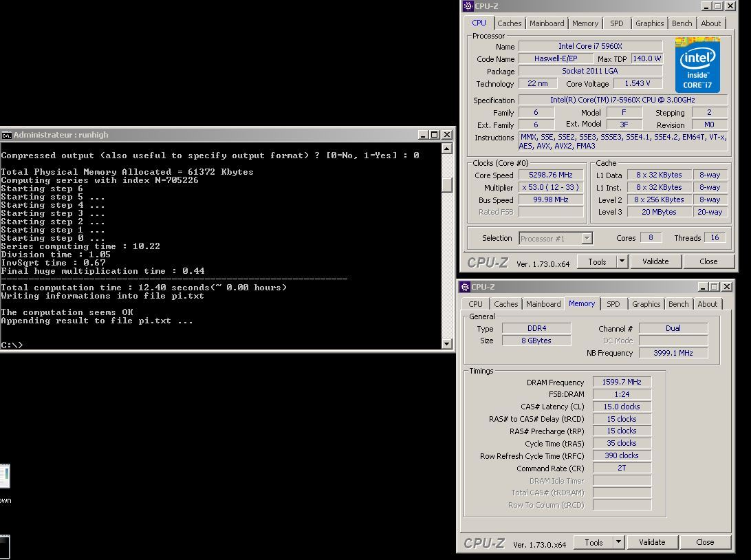Minimize the bottom CPU-Z window
The width and height of the screenshot is (751, 560).
[x=703, y=287]
